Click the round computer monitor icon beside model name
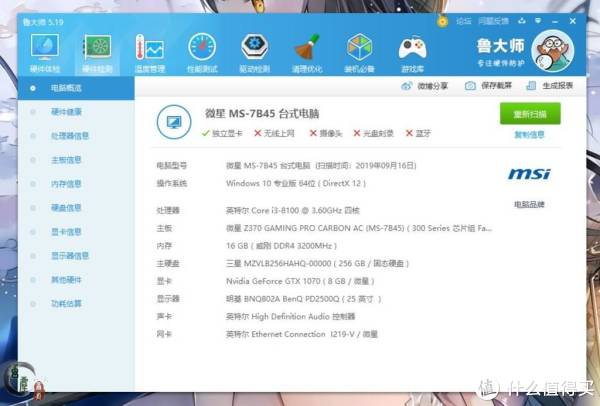This screenshot has height=406, width=600. (174, 122)
